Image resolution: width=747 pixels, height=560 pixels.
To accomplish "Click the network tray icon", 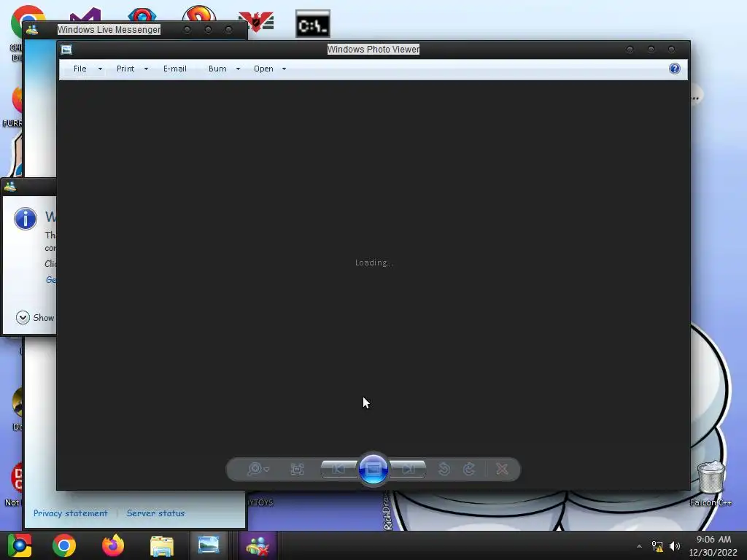I will [x=657, y=546].
